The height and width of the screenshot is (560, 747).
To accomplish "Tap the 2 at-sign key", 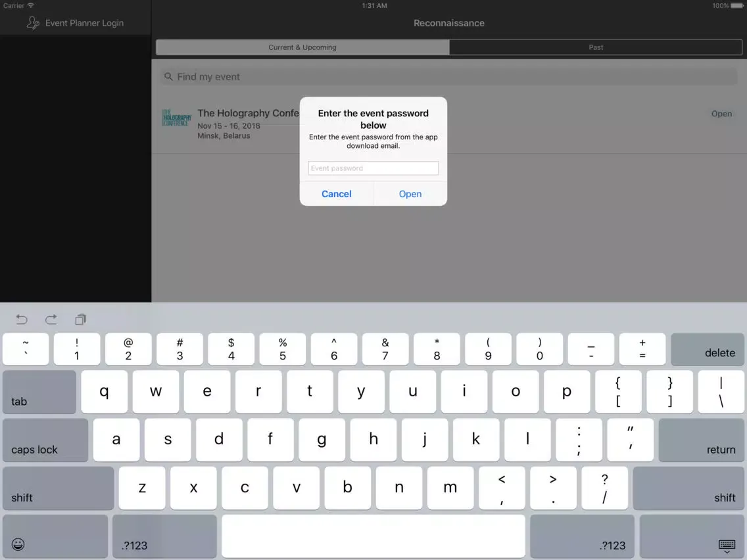I will pyautogui.click(x=128, y=349).
